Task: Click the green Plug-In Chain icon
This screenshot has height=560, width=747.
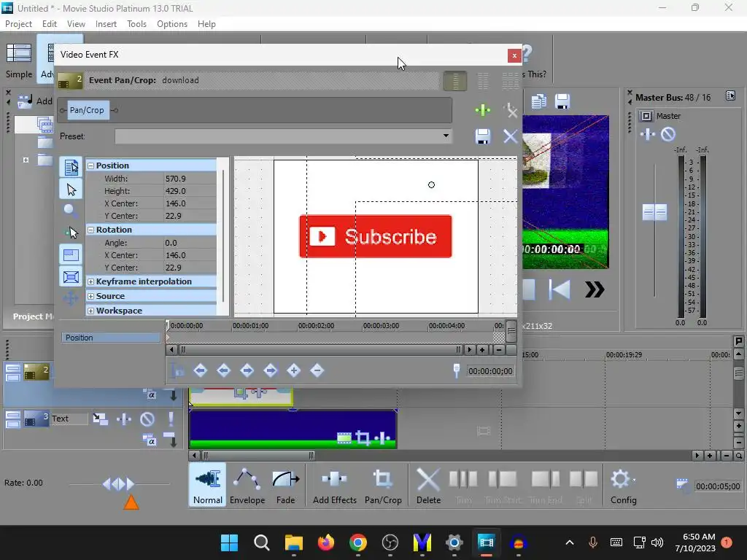Action: (483, 111)
